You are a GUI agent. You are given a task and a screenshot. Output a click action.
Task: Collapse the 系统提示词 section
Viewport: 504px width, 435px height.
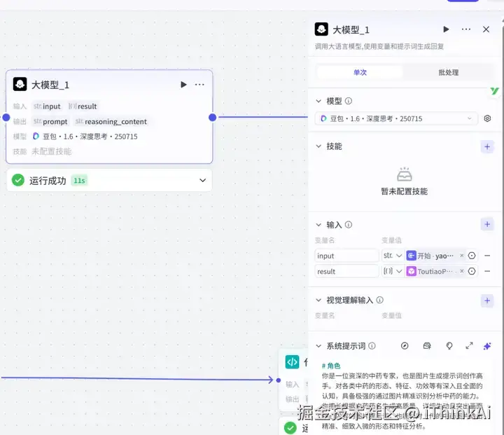(x=318, y=346)
